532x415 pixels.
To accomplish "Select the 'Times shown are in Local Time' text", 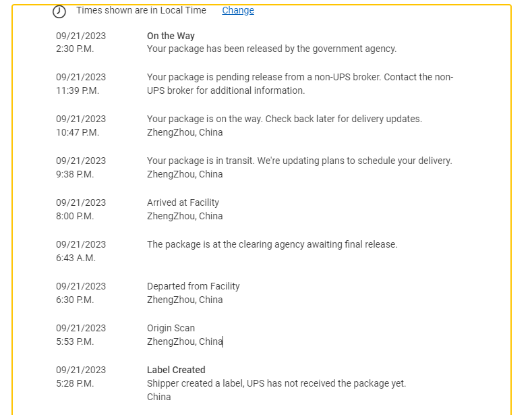I will coord(141,11).
